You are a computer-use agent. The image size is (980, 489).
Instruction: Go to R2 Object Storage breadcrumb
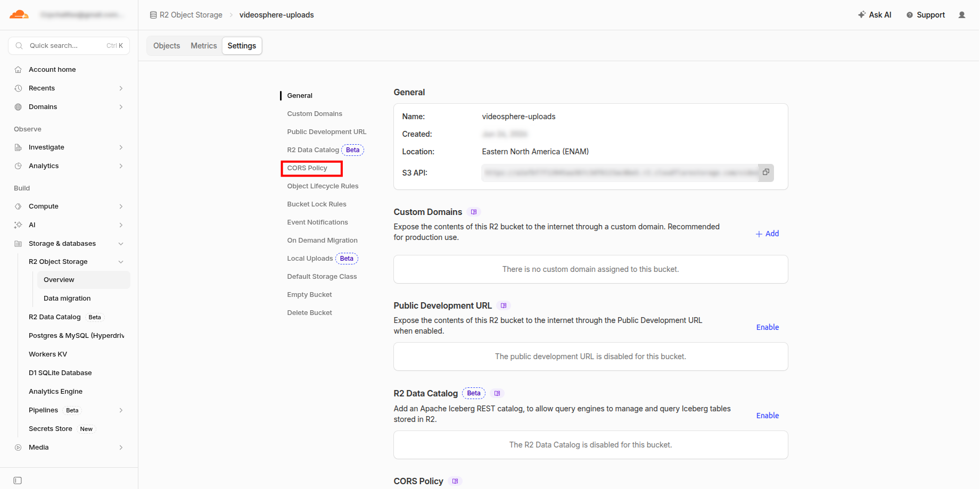[x=191, y=15]
